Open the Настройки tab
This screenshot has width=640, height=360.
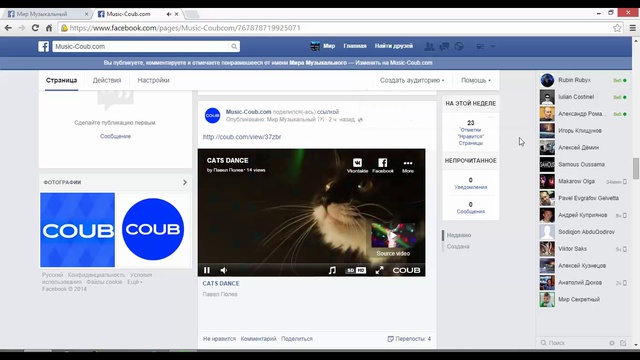(x=153, y=80)
